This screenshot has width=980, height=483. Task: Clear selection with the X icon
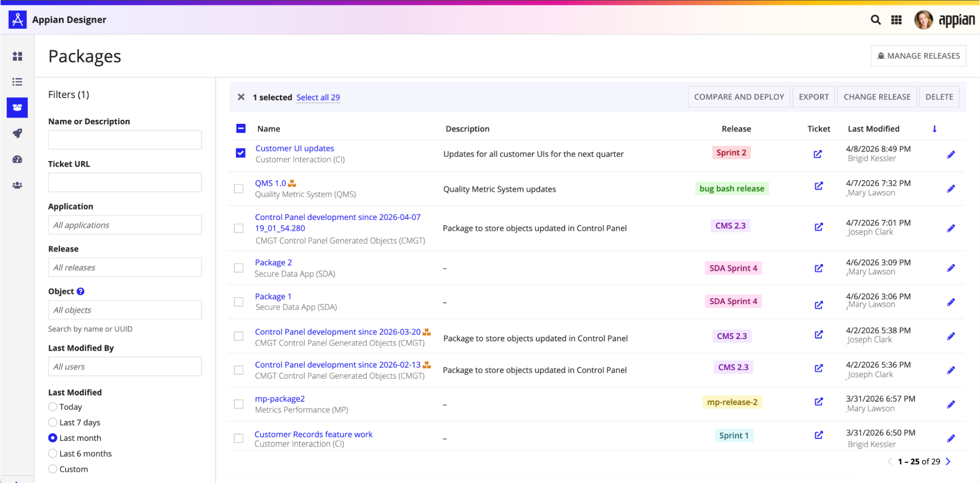241,97
